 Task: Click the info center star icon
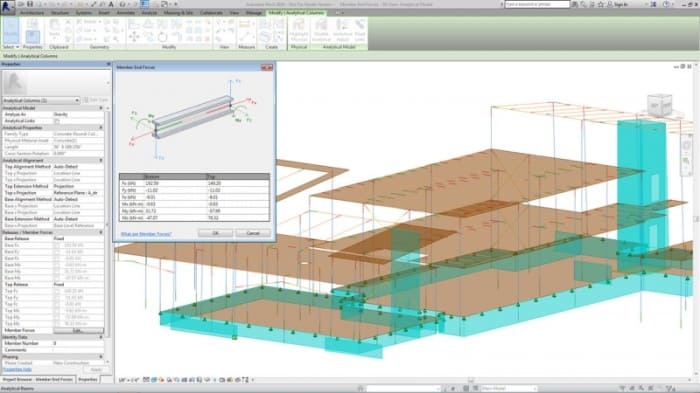click(x=601, y=4)
